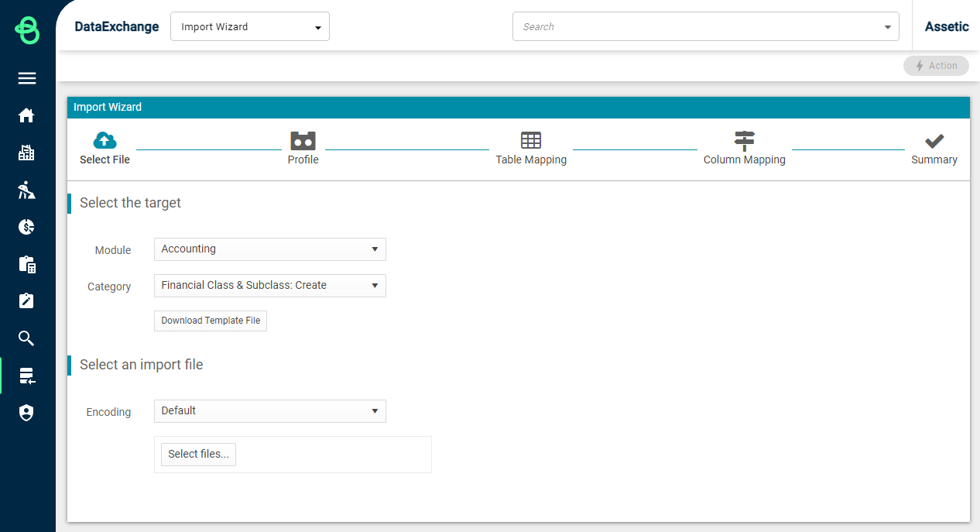Open the hamburger menu in sidebar
980x532 pixels.
pyautogui.click(x=27, y=78)
